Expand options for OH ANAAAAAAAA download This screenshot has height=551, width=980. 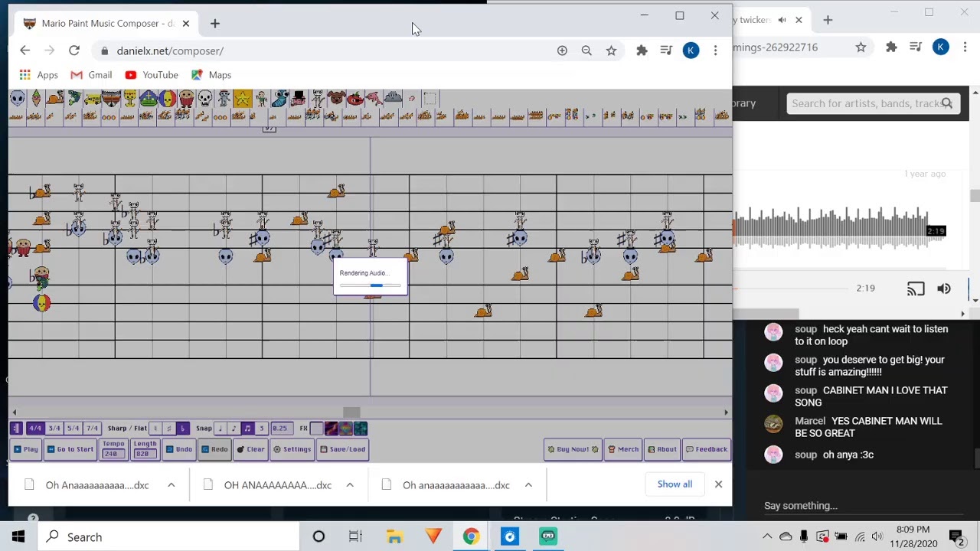[x=350, y=485]
